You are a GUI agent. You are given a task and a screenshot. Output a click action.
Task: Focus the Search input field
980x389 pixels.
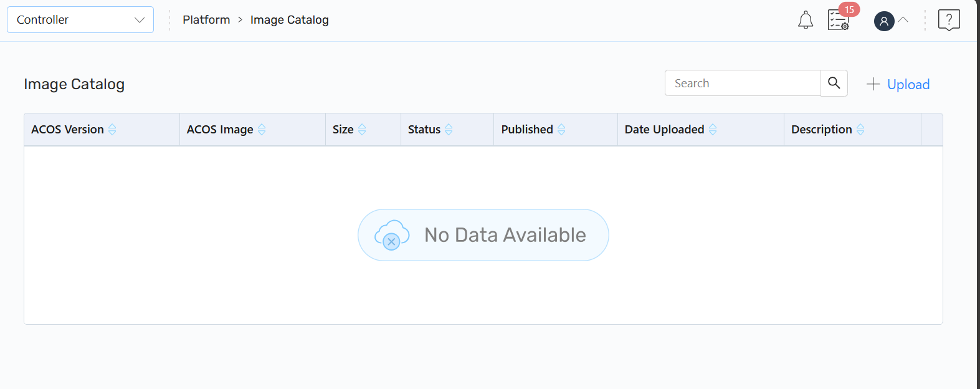coord(742,84)
